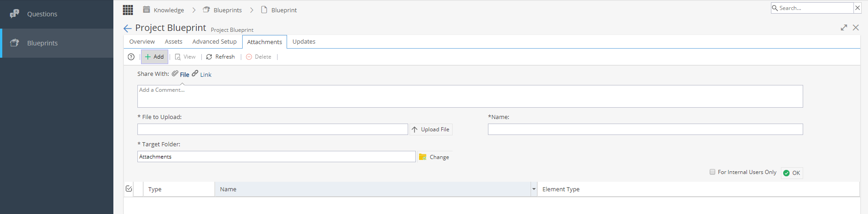Click the yellow folder Change icon
The height and width of the screenshot is (214, 868).
[x=423, y=157]
